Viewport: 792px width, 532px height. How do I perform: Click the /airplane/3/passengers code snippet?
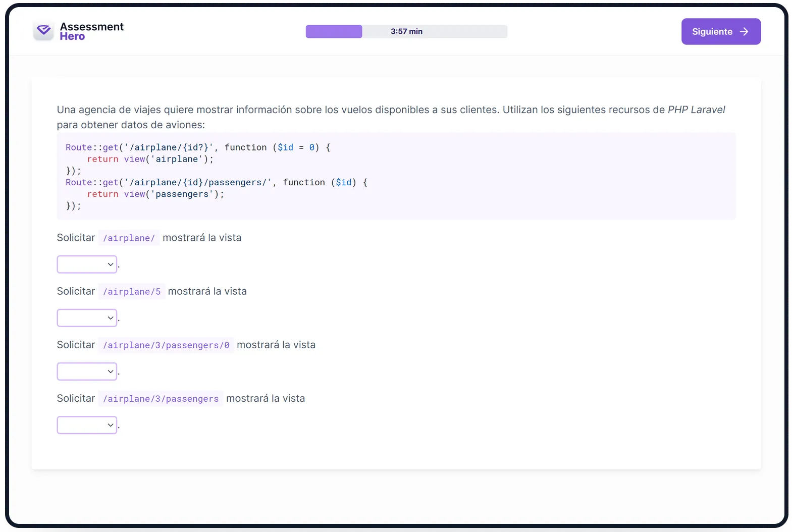[161, 398]
